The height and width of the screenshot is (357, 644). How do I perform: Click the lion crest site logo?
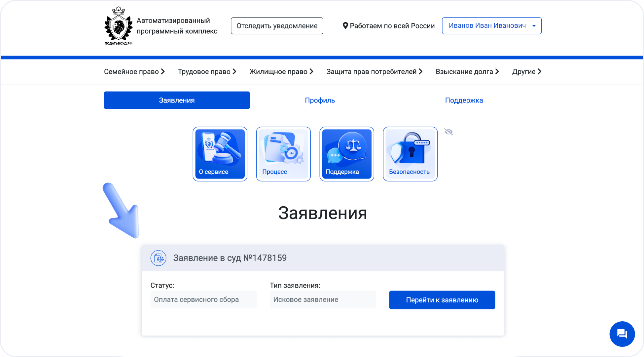118,26
